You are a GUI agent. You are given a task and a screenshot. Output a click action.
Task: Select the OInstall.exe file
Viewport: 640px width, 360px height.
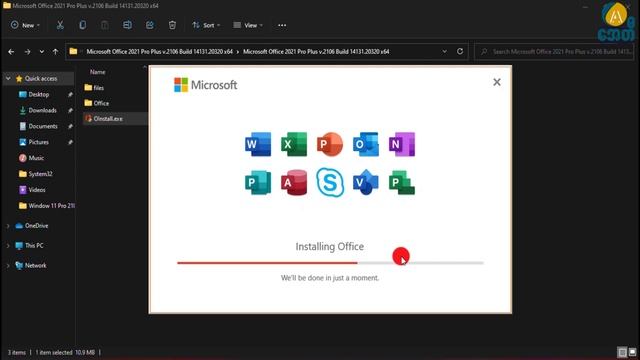(108, 118)
